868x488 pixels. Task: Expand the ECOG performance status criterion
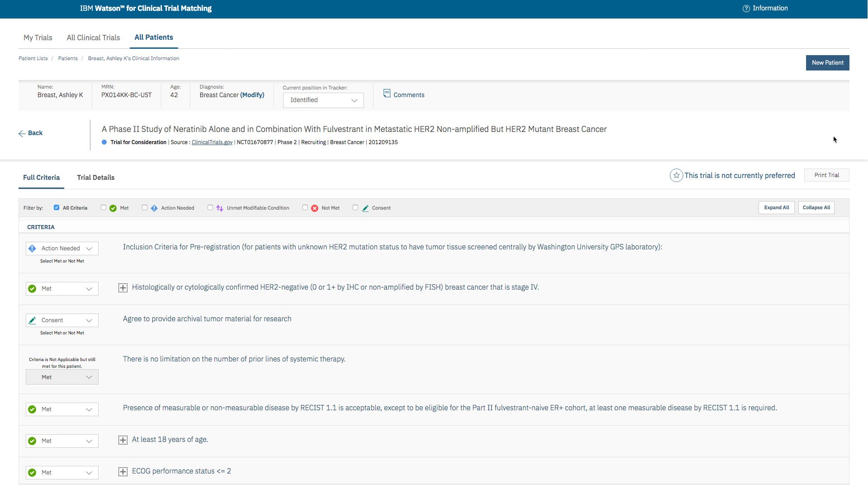123,472
